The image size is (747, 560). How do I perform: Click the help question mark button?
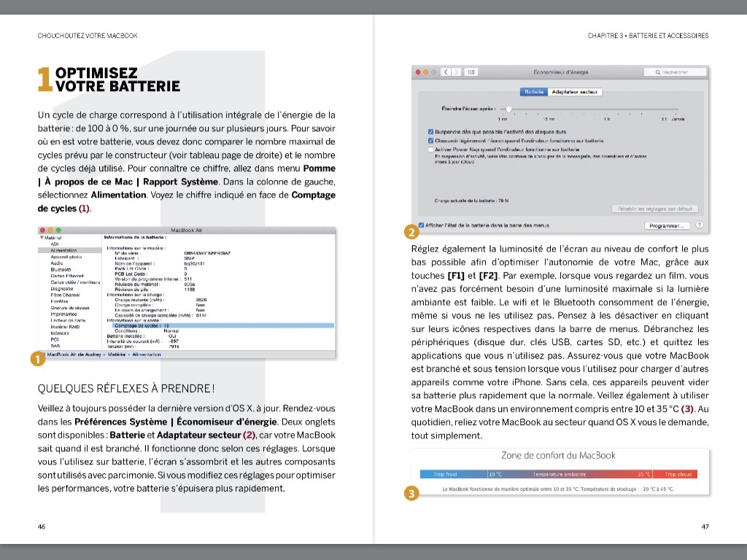pyautogui.click(x=700, y=225)
